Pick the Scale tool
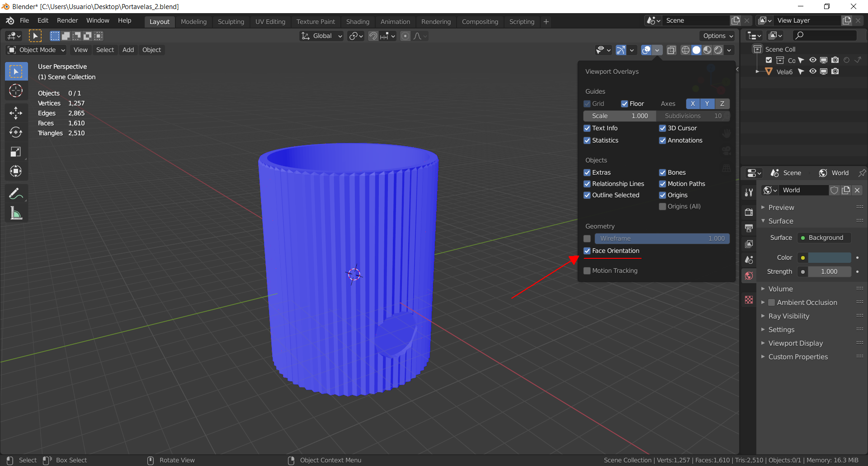The width and height of the screenshot is (868, 466). tap(16, 152)
